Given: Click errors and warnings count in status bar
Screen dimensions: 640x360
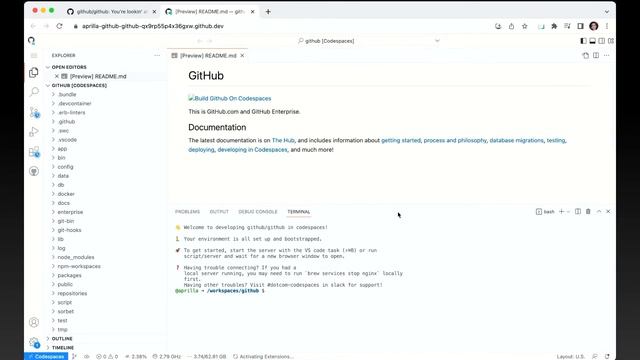Looking at the screenshot, I should pos(107,356).
